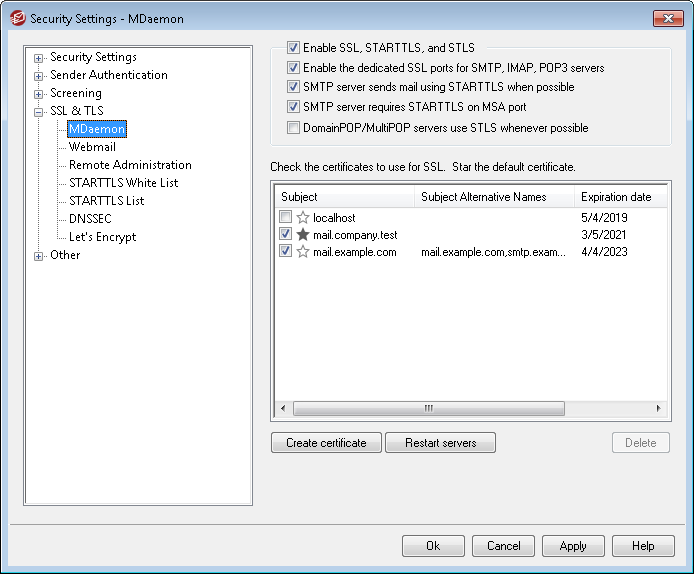The height and width of the screenshot is (574, 694).
Task: Collapse the SSL & TLS tree node
Action: tap(39, 112)
